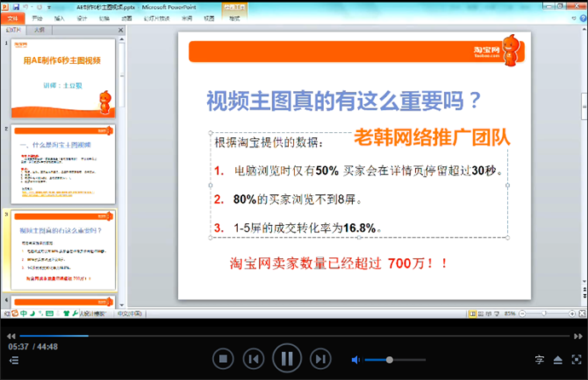
Task: Open the 幻灯片放映 (Slide Show) ribbon tab
Action: coord(157,18)
